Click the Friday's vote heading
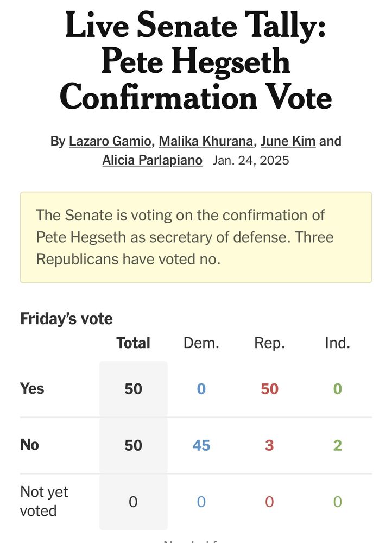Viewport: 392px width, 543px height. tap(66, 319)
